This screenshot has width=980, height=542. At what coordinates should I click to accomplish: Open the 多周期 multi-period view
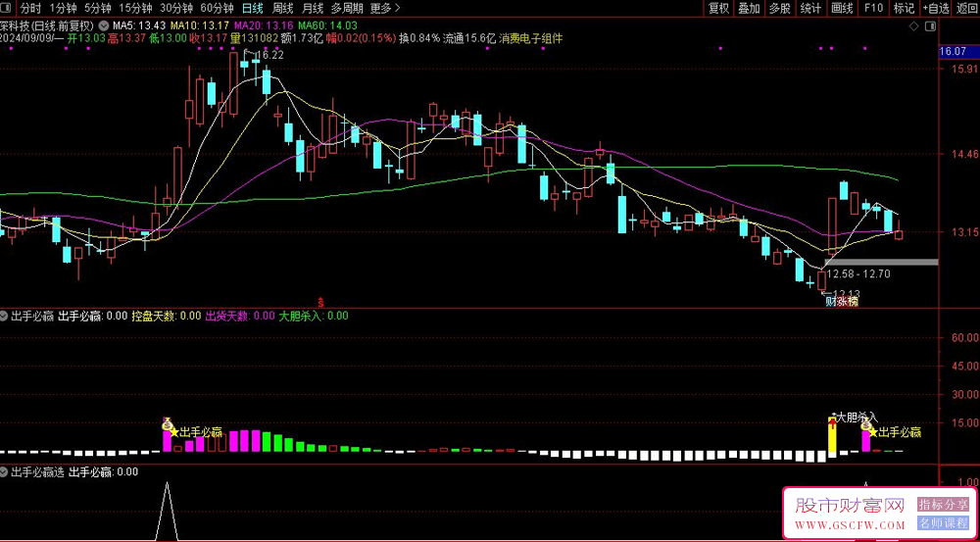tap(347, 8)
